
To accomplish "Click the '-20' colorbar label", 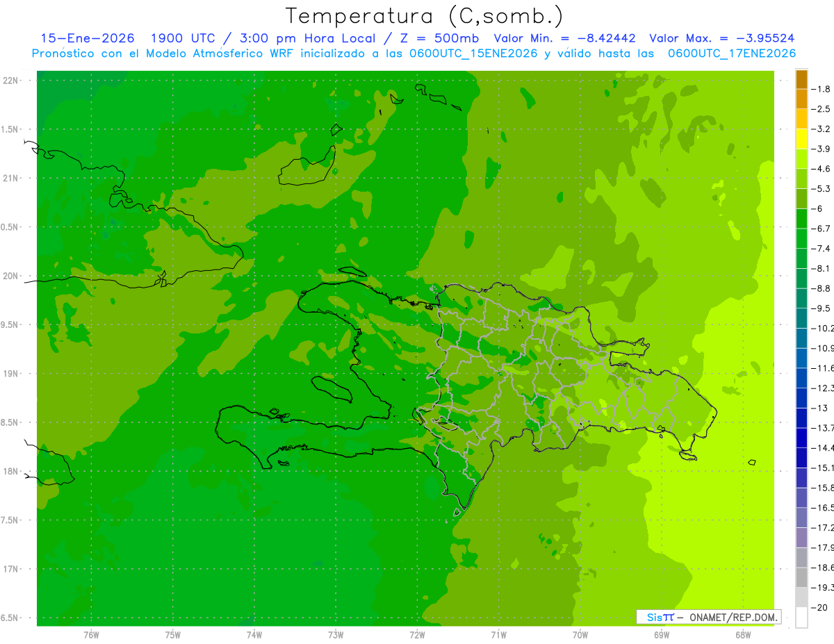I will tap(819, 607).
